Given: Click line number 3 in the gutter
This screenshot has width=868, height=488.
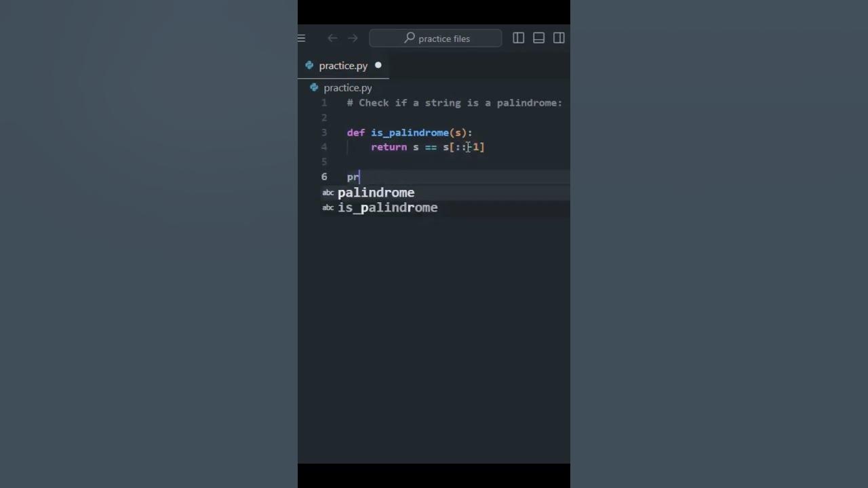Looking at the screenshot, I should coord(324,133).
